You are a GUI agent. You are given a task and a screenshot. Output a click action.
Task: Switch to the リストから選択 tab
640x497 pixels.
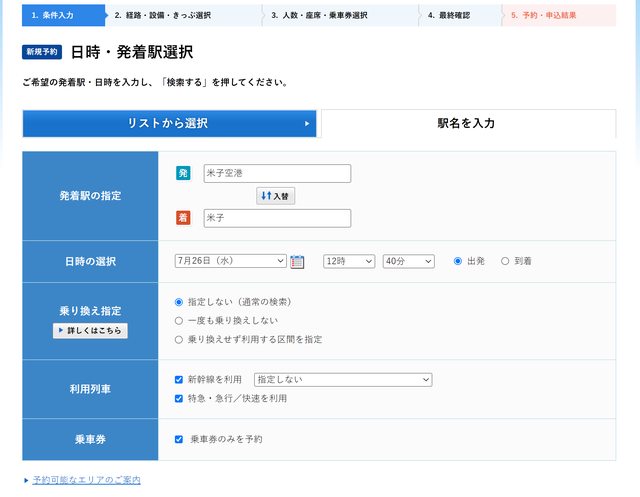(170, 124)
